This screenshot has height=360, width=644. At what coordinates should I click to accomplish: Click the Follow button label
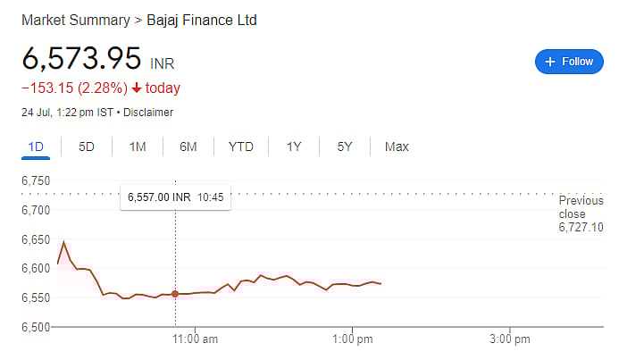click(x=577, y=62)
